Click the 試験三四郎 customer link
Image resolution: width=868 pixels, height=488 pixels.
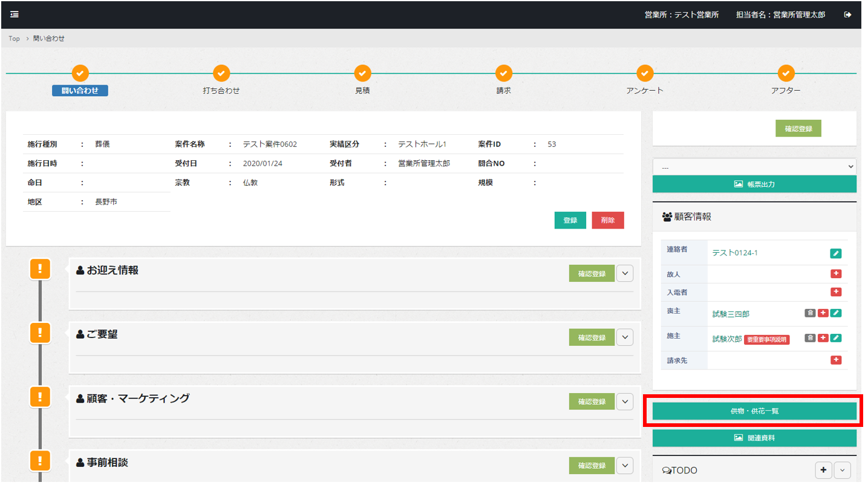pyautogui.click(x=731, y=314)
